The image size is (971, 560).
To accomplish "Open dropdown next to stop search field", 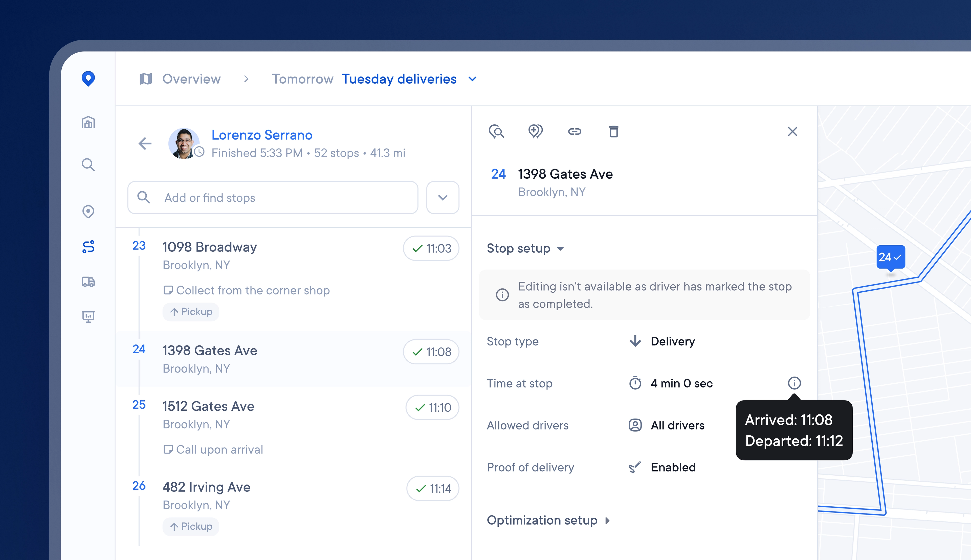I will pos(443,198).
